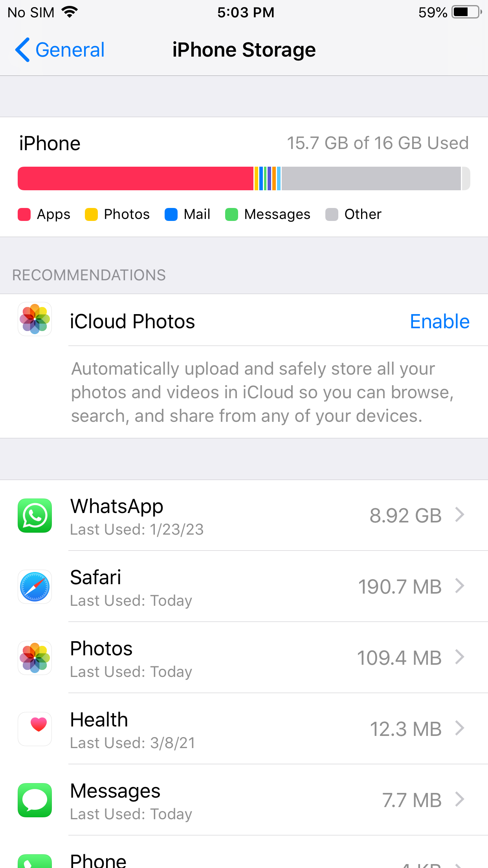
Task: Tap the iCloud Photos recommendation icon
Action: [35, 319]
